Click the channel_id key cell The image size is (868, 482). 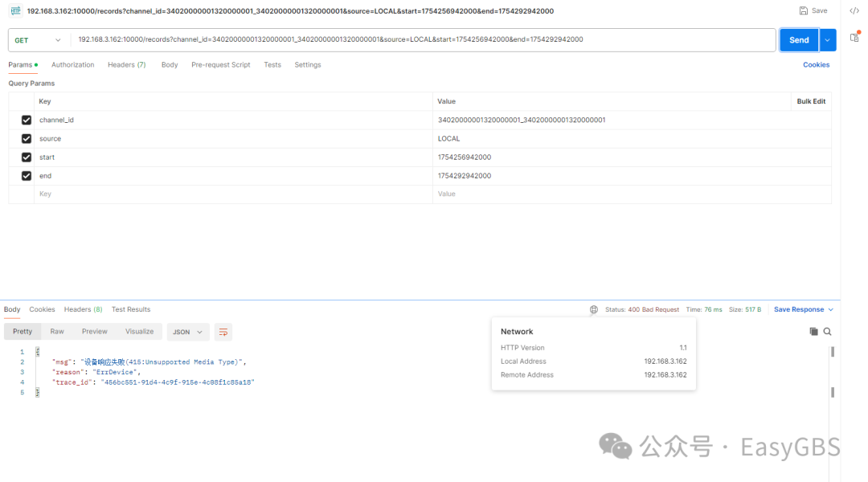coord(233,120)
